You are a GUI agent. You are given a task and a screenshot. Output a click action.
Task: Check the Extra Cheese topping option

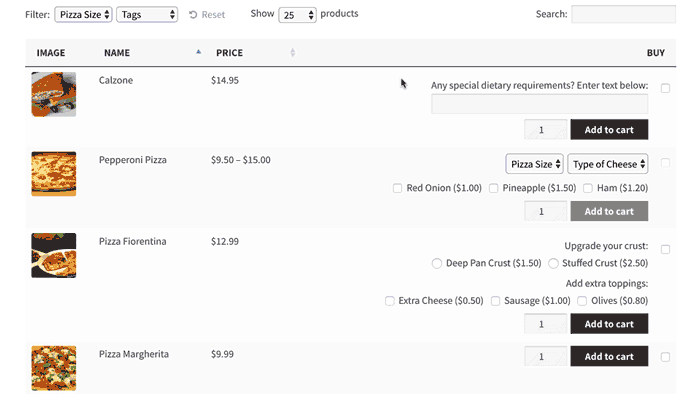pyautogui.click(x=390, y=301)
